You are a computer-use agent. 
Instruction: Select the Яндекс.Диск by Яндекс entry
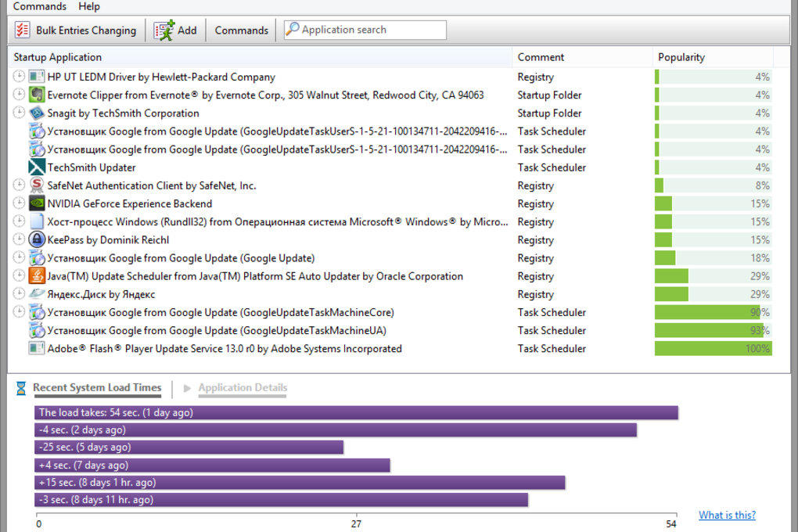(101, 294)
